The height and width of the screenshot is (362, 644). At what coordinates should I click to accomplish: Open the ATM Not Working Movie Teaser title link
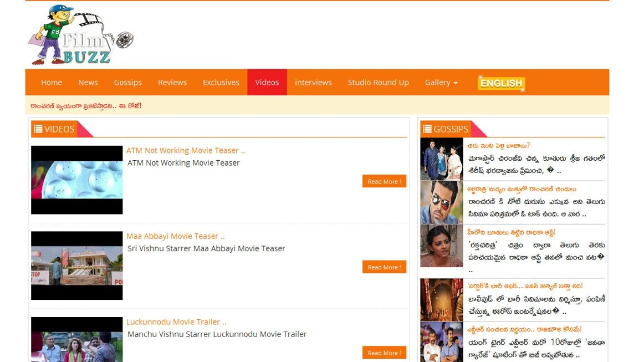pos(185,150)
